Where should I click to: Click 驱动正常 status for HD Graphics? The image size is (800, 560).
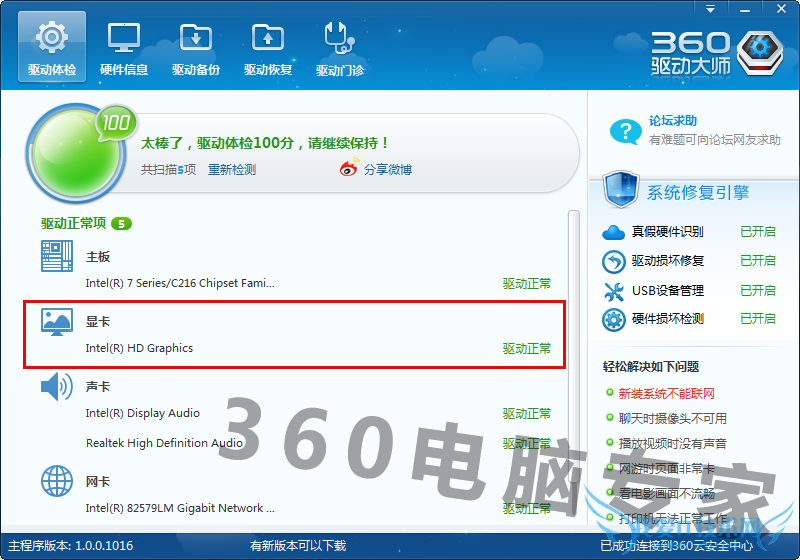(x=527, y=349)
